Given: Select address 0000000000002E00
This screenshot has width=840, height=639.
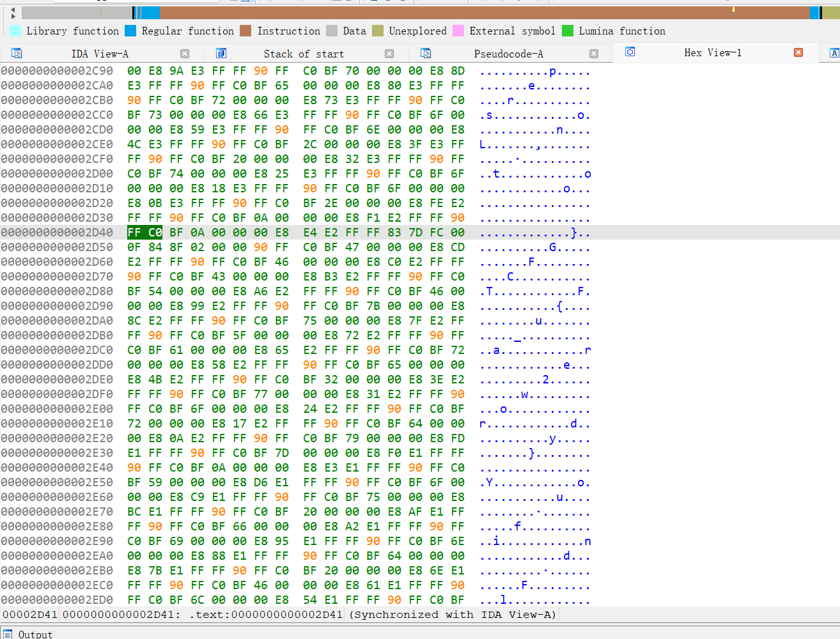Looking at the screenshot, I should pos(57,409).
